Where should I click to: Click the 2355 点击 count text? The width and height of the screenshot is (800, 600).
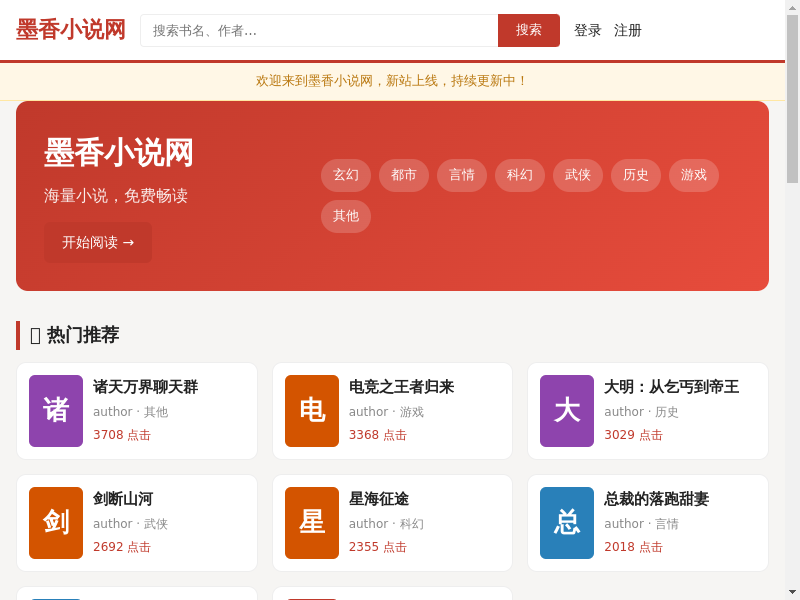pos(378,547)
